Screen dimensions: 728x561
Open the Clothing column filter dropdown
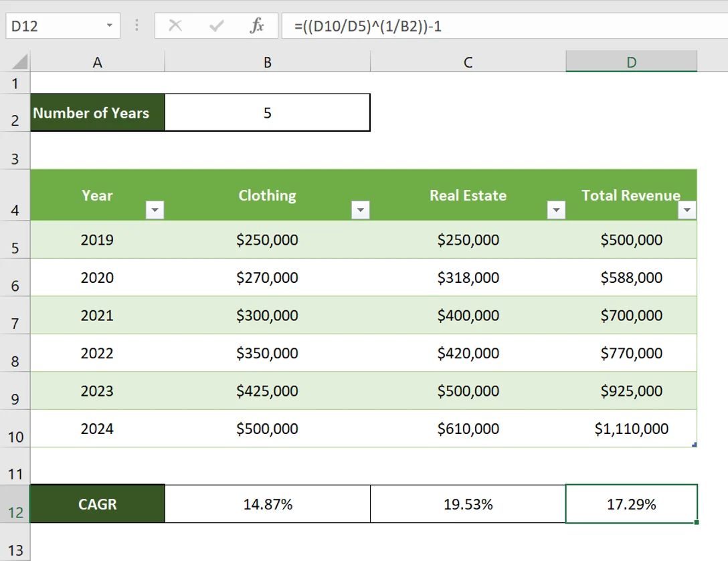[x=361, y=210]
